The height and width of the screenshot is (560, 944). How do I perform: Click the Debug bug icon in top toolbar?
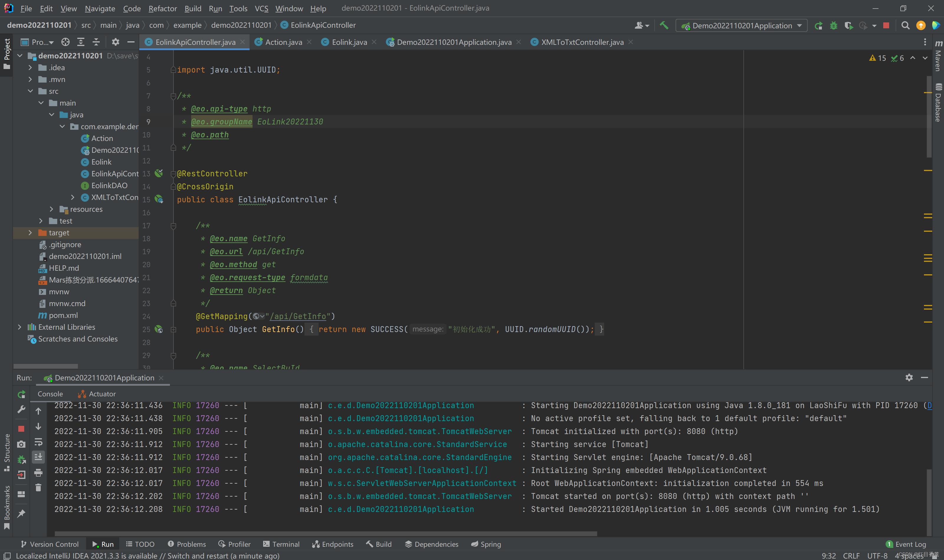834,25
